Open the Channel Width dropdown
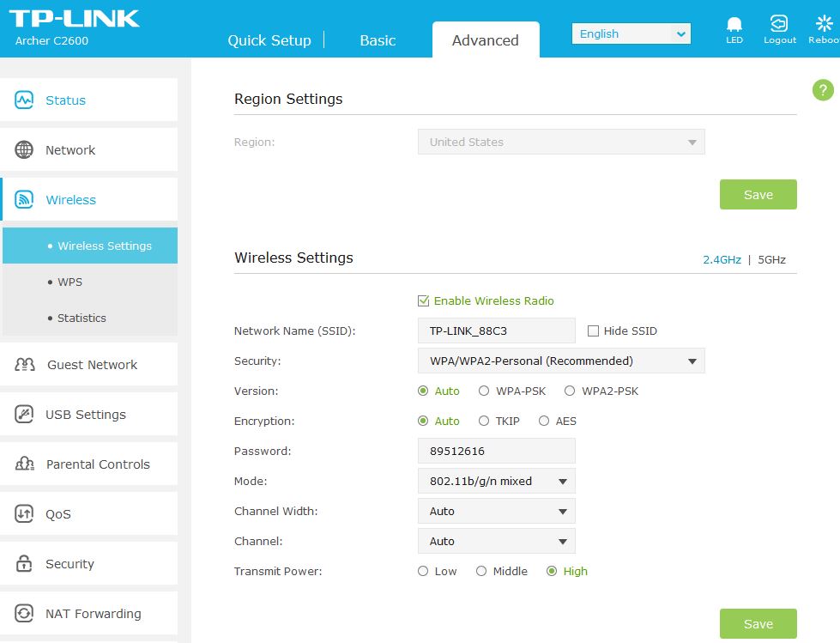Screen dimensions: 840x643 pyautogui.click(x=497, y=511)
